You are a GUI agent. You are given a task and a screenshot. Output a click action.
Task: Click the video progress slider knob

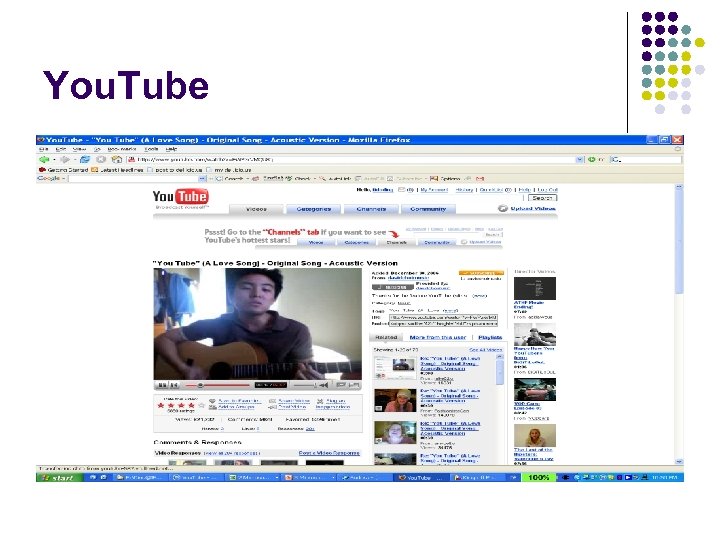pyautogui.click(x=200, y=385)
